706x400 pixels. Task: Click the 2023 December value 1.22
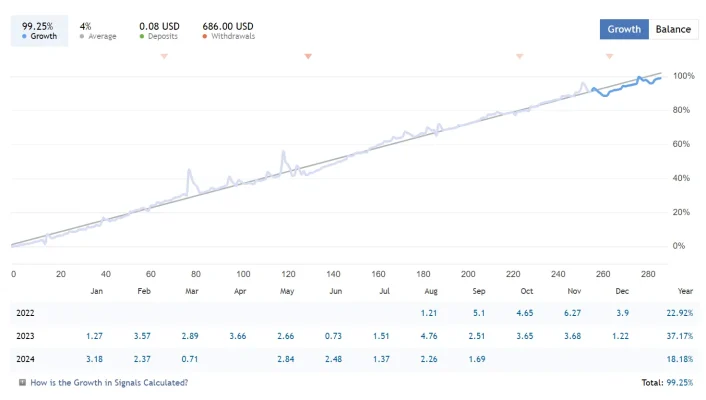[620, 336]
